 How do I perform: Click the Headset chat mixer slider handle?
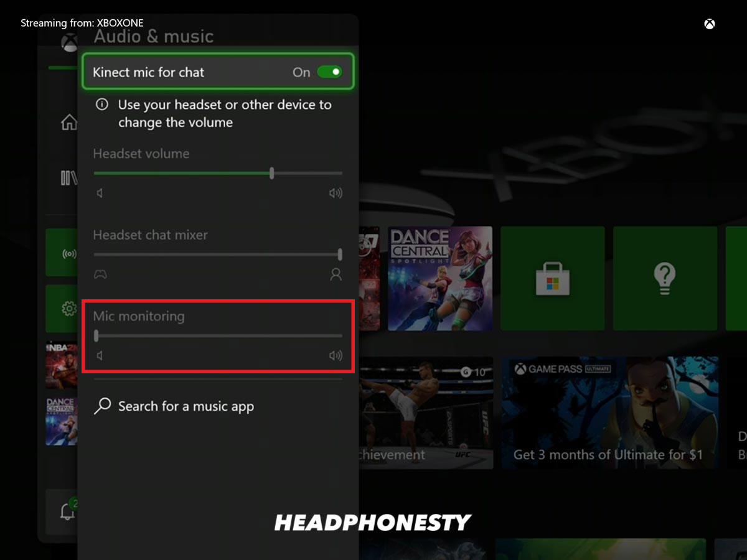[340, 254]
